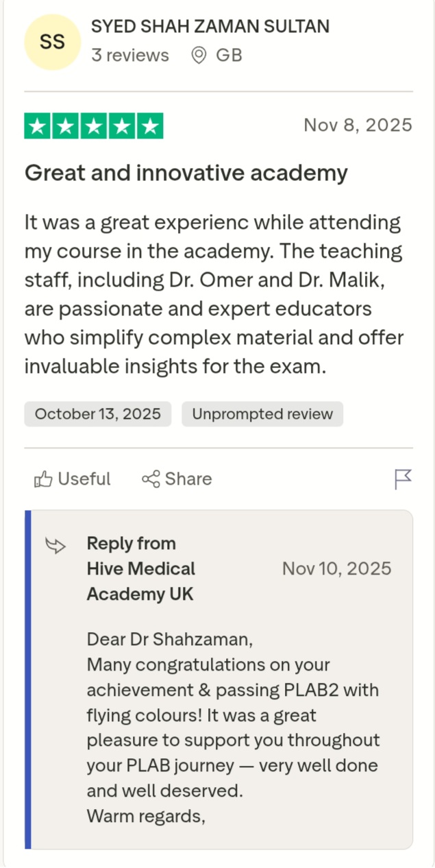Click the Nov 8, 2025 review date
Viewport: 435px width, 868px height.
[358, 125]
